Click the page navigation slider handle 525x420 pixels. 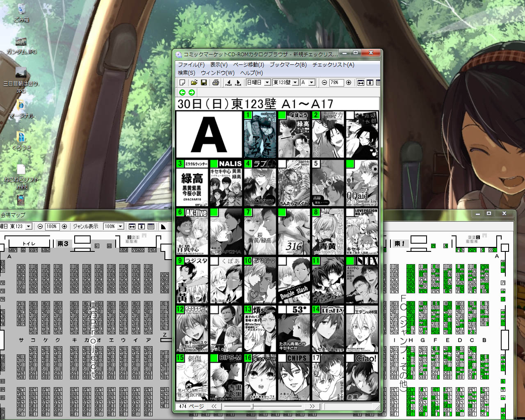click(252, 406)
